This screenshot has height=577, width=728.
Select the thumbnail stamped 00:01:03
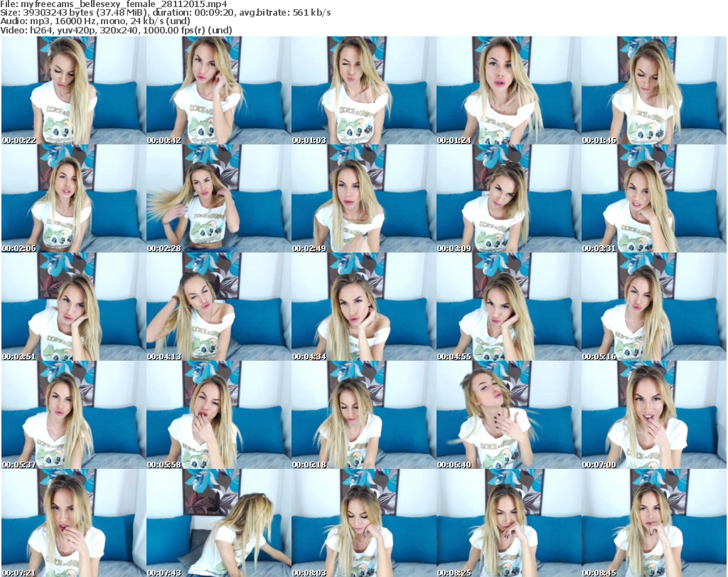coord(363,90)
